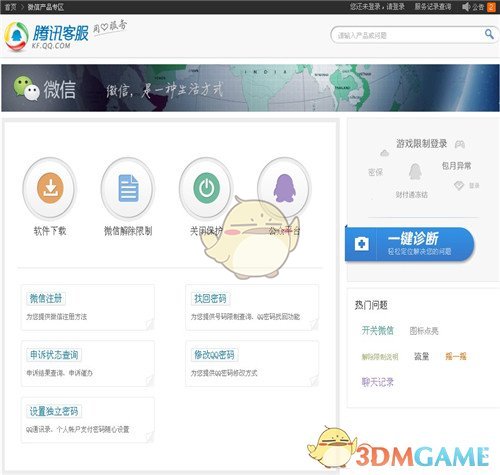The image size is (500, 475).
Task: Click the 软件下载 label
Action: coord(50,231)
